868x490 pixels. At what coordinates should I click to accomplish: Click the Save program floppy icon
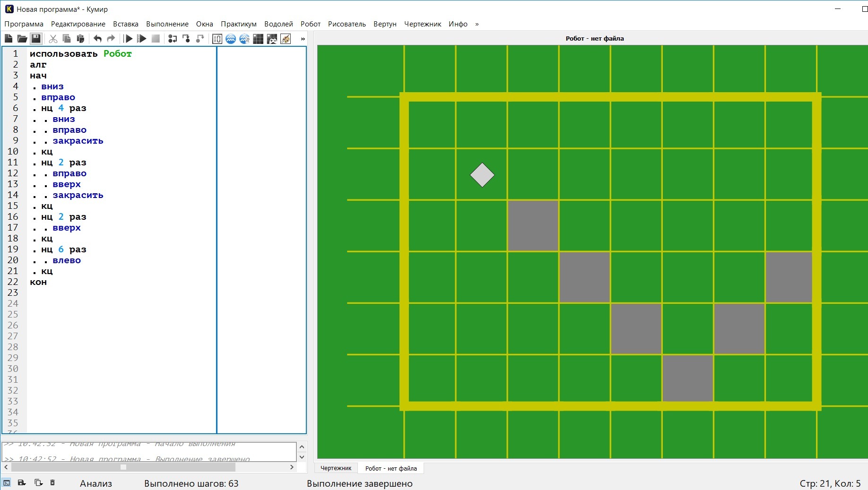click(x=36, y=39)
